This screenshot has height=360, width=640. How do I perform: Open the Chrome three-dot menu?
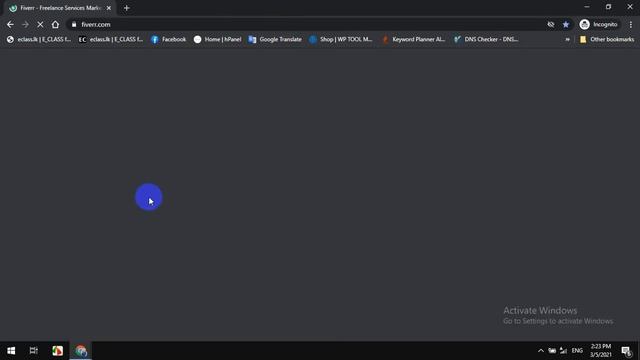click(x=631, y=24)
